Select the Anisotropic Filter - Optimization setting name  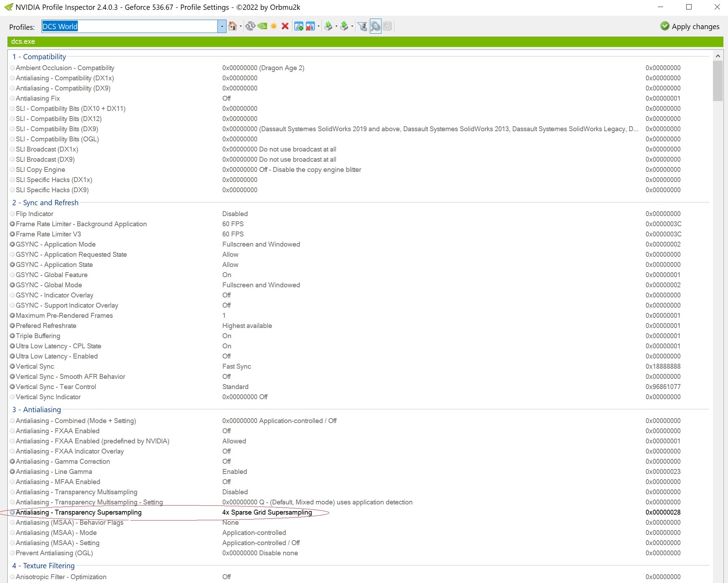[x=61, y=577]
